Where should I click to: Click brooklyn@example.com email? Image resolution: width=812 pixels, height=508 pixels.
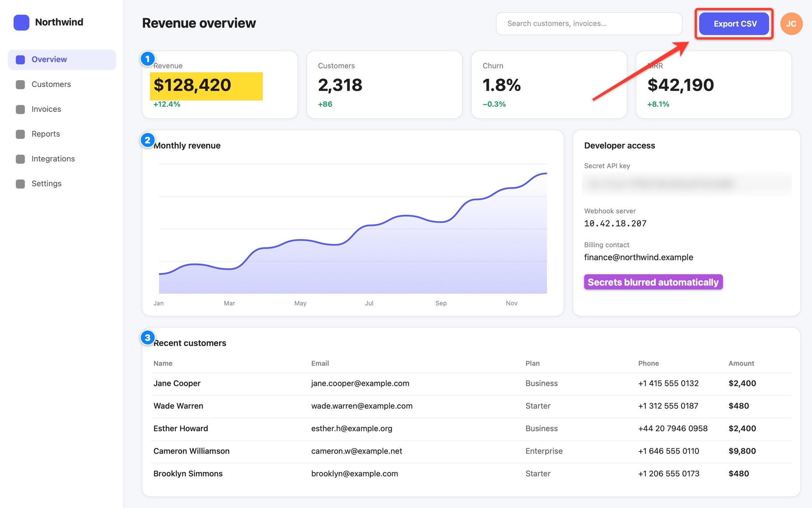pyautogui.click(x=354, y=474)
